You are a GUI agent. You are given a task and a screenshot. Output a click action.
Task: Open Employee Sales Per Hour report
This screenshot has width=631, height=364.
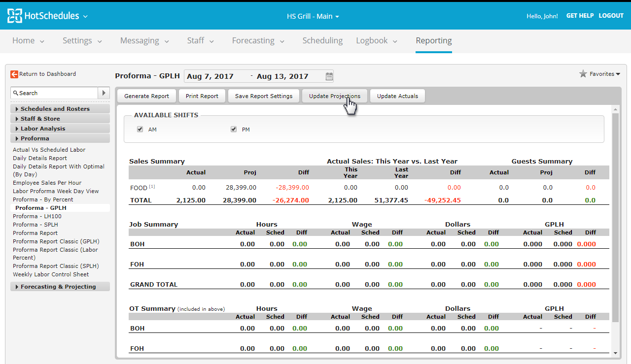[x=47, y=183]
